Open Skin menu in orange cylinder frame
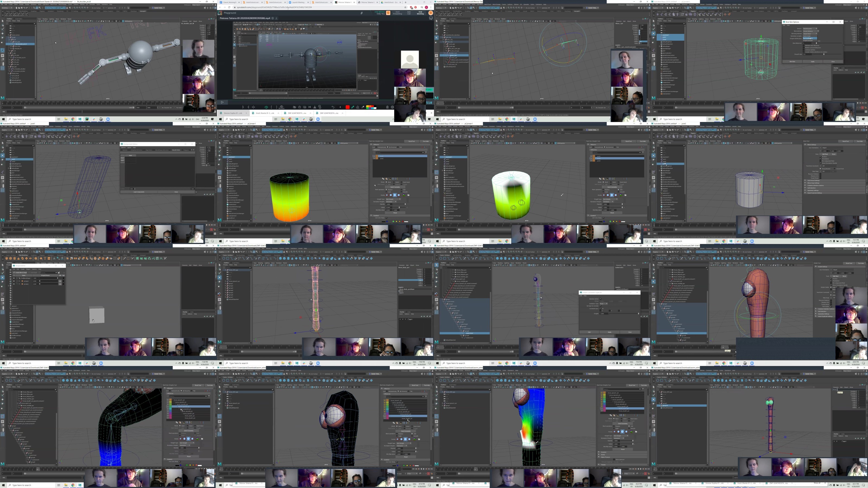 pos(263,127)
